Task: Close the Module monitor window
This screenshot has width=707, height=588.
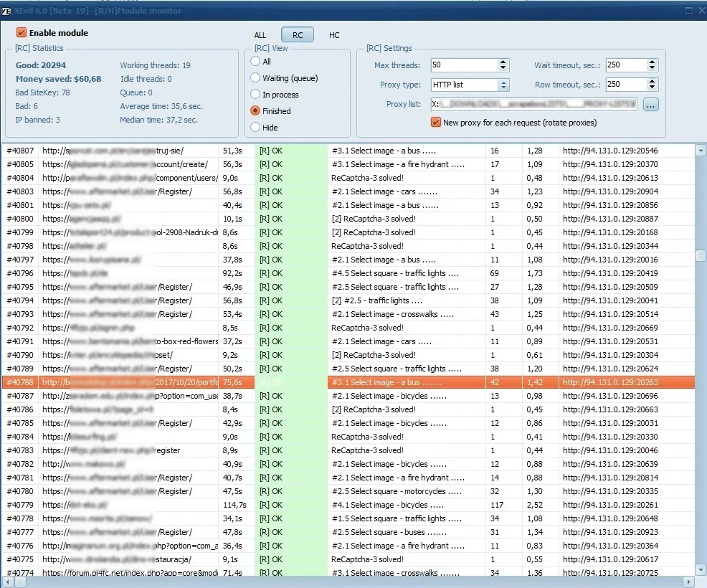Action: tap(701, 10)
